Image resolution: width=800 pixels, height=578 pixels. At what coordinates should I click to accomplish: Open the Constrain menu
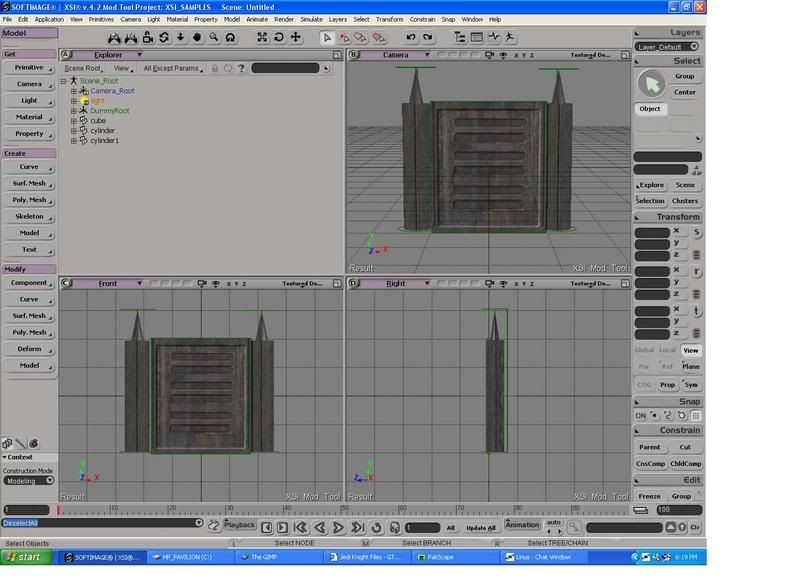(x=422, y=19)
